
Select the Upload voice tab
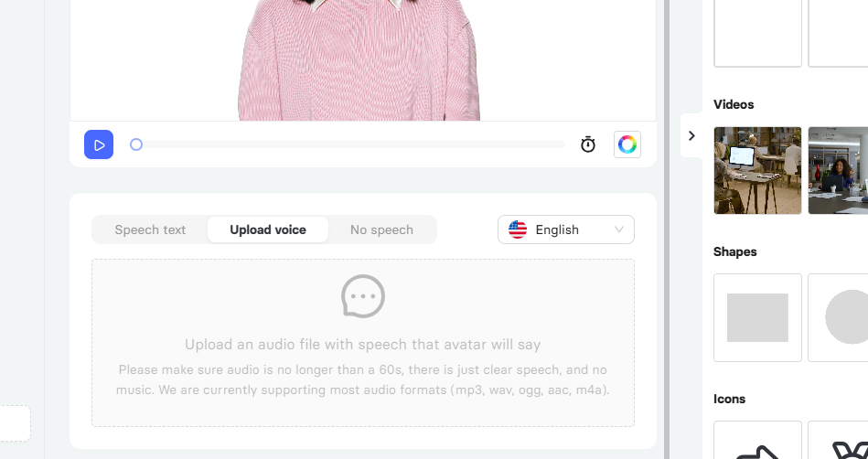[268, 229]
